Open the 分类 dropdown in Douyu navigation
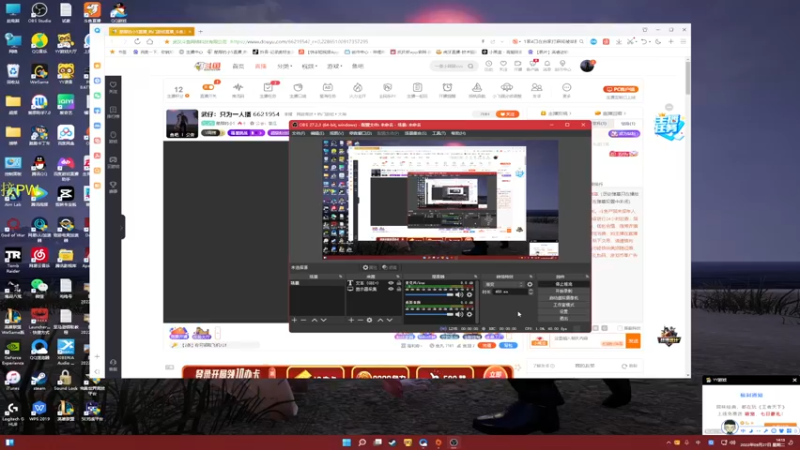Screen dimensions: 800x450 click(x=284, y=66)
